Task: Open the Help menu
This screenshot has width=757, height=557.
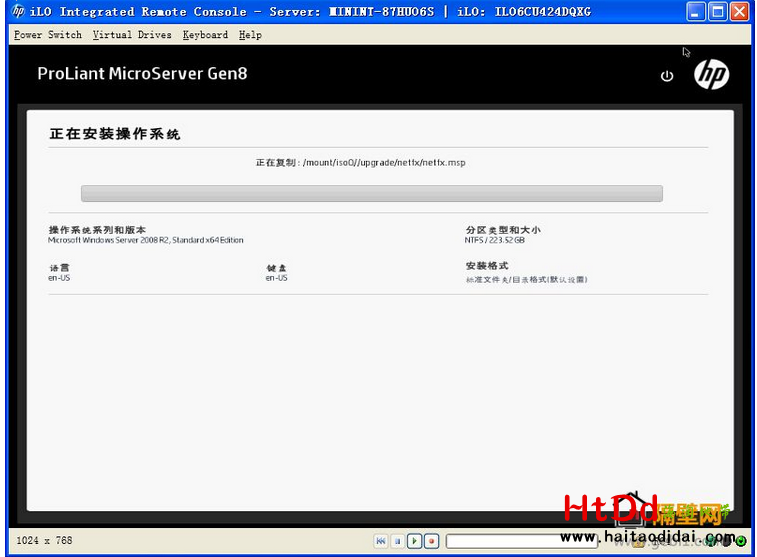Action: click(x=250, y=35)
